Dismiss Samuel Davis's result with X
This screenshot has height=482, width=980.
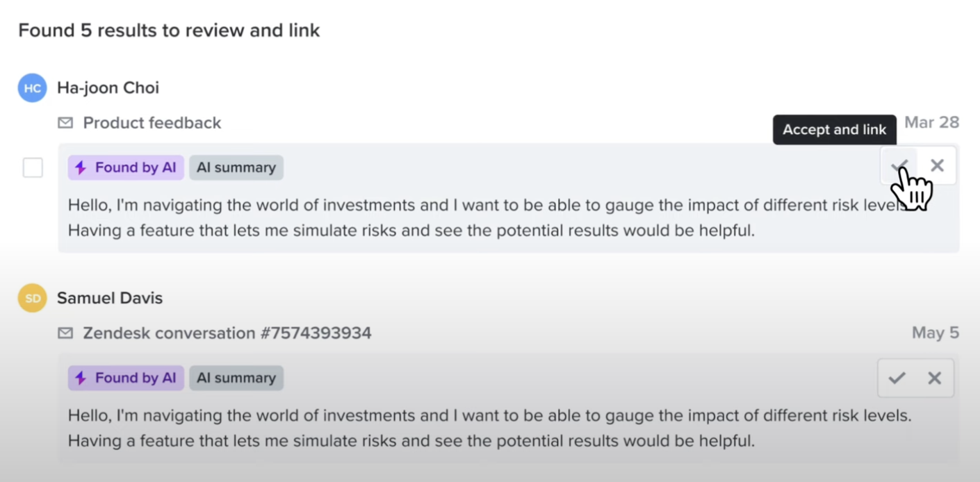934,378
